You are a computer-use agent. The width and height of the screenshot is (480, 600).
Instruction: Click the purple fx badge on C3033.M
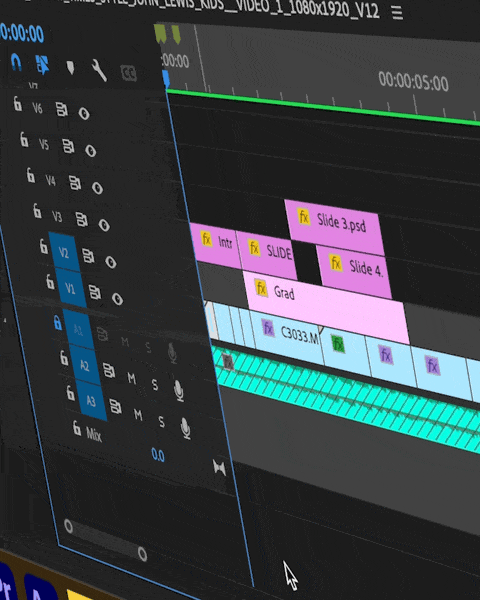pos(268,328)
